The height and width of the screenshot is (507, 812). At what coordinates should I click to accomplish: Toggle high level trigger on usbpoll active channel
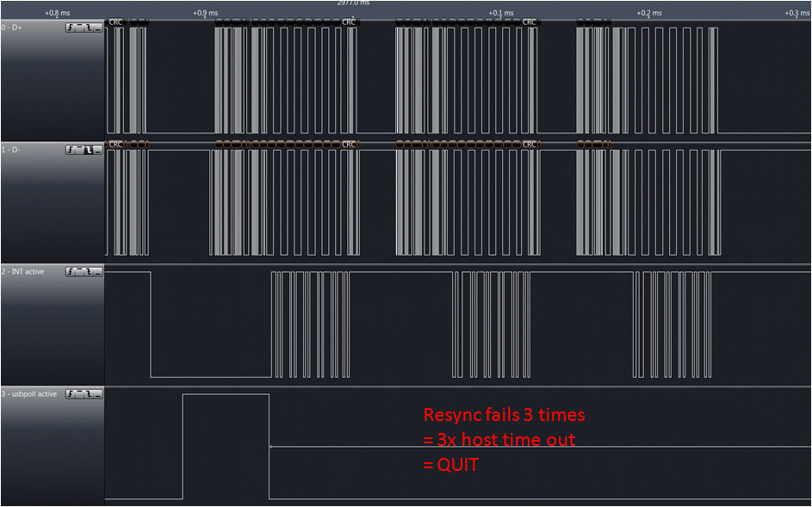pos(79,394)
